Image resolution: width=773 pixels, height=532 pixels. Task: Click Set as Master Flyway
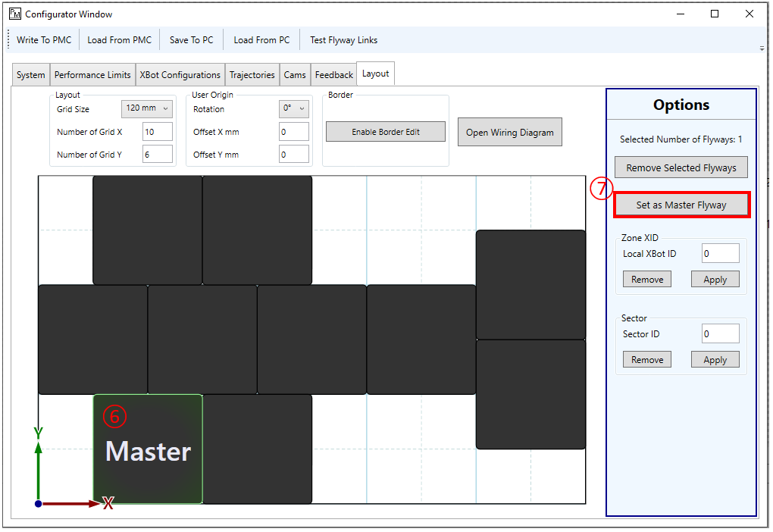[x=681, y=204]
